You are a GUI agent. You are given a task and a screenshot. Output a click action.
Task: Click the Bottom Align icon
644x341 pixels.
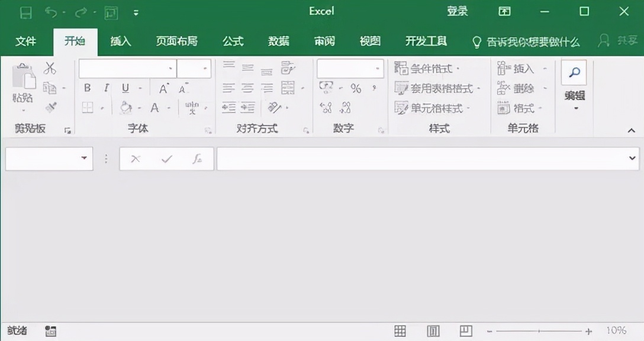266,70
